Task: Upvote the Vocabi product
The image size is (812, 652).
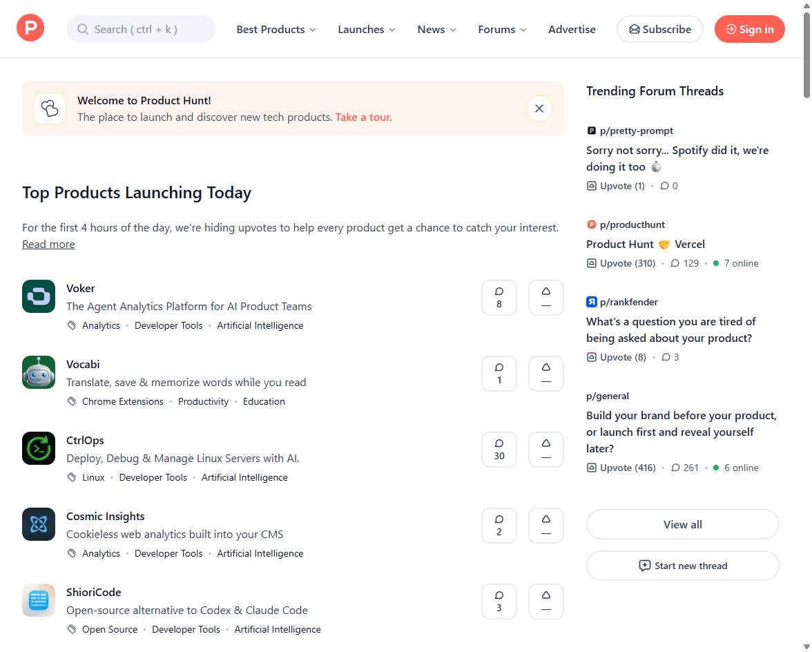Action: point(545,374)
